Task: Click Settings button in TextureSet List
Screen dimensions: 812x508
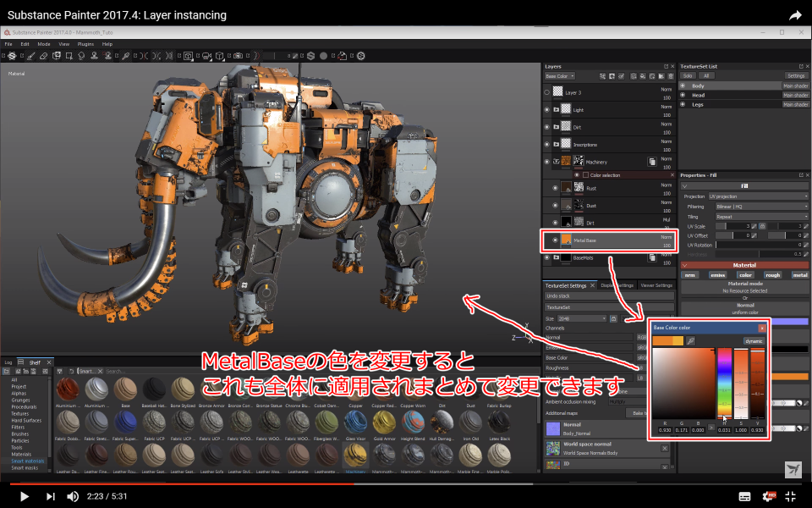Action: pyautogui.click(x=796, y=75)
